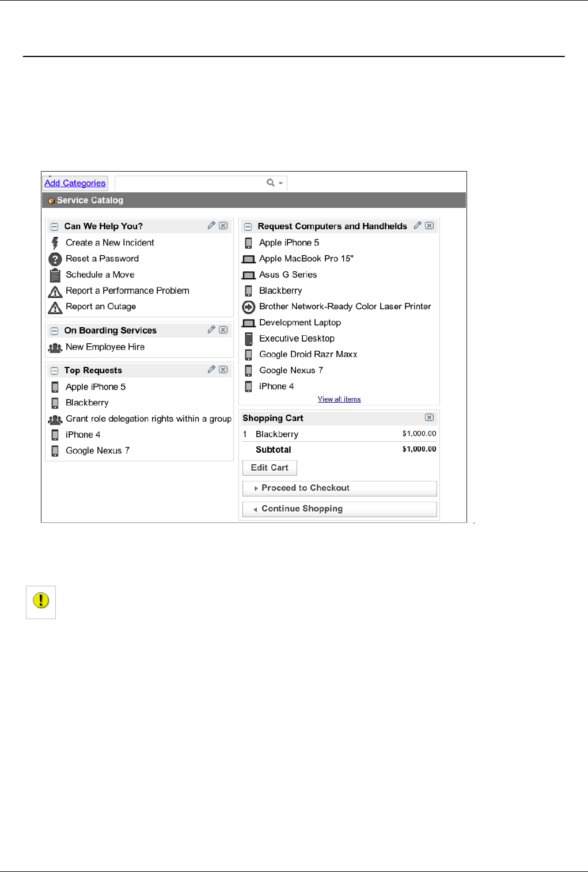Click Continue Shopping

(x=340, y=509)
